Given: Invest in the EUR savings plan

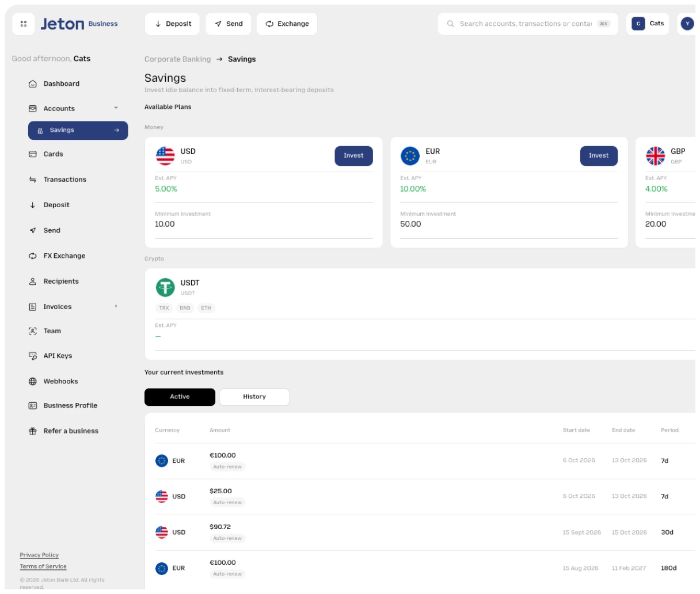Looking at the screenshot, I should pos(599,155).
